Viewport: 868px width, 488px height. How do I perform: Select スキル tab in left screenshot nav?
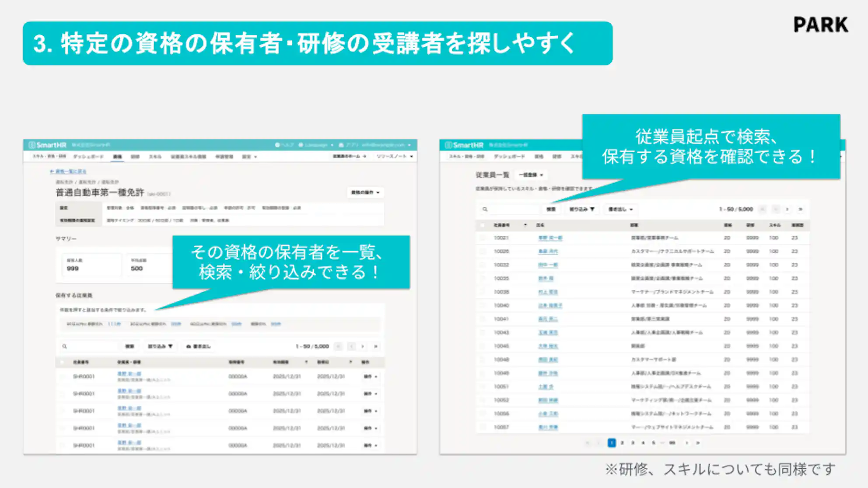(x=155, y=157)
